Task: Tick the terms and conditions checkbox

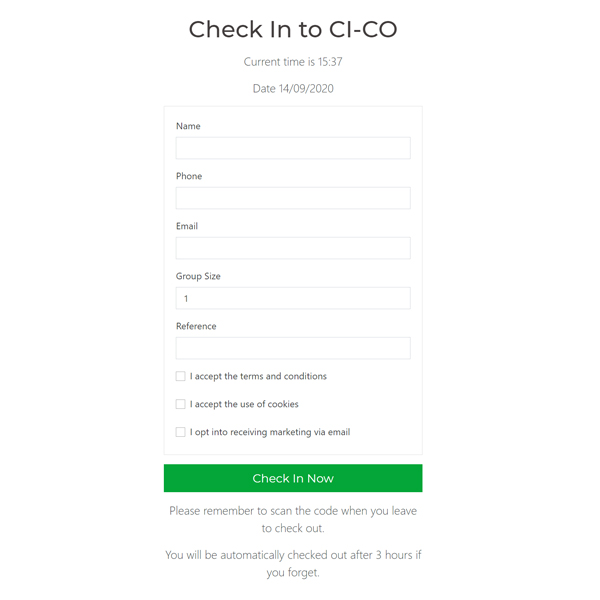Action: [181, 377]
